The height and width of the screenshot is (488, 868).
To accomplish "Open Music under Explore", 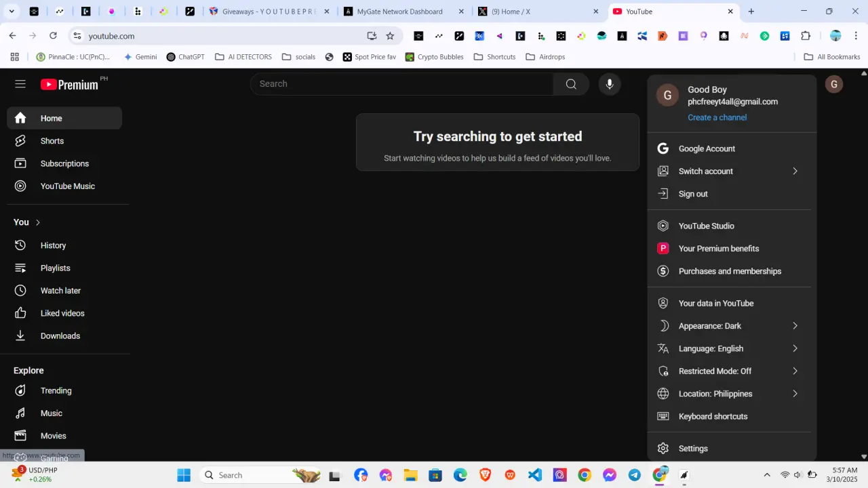I will coord(64,413).
